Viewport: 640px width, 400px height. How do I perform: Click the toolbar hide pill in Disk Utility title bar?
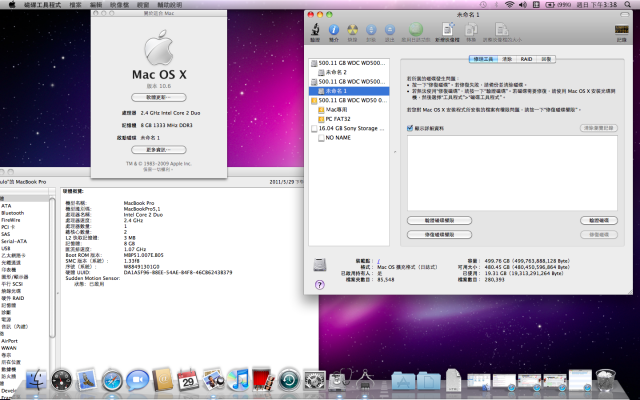point(624,15)
